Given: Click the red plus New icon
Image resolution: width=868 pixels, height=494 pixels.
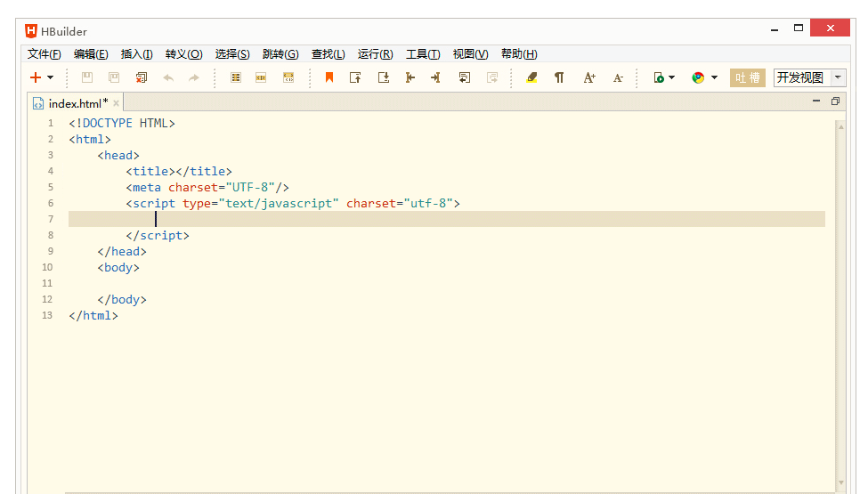Looking at the screenshot, I should (36, 77).
